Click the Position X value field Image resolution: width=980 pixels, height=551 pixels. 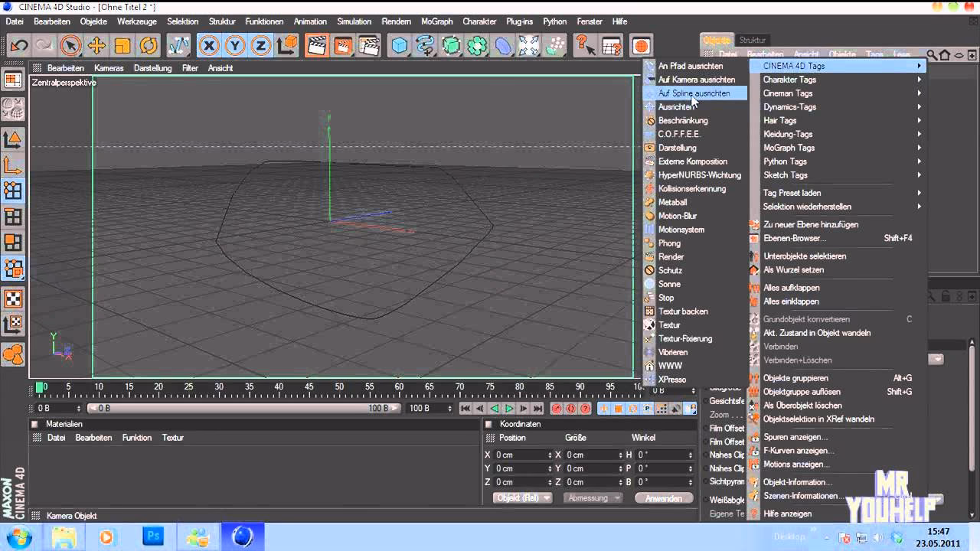[x=522, y=455]
